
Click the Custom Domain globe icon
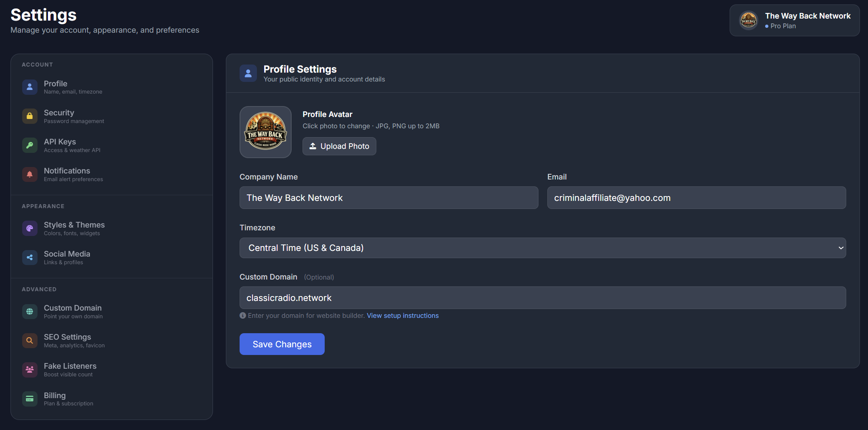tap(29, 311)
